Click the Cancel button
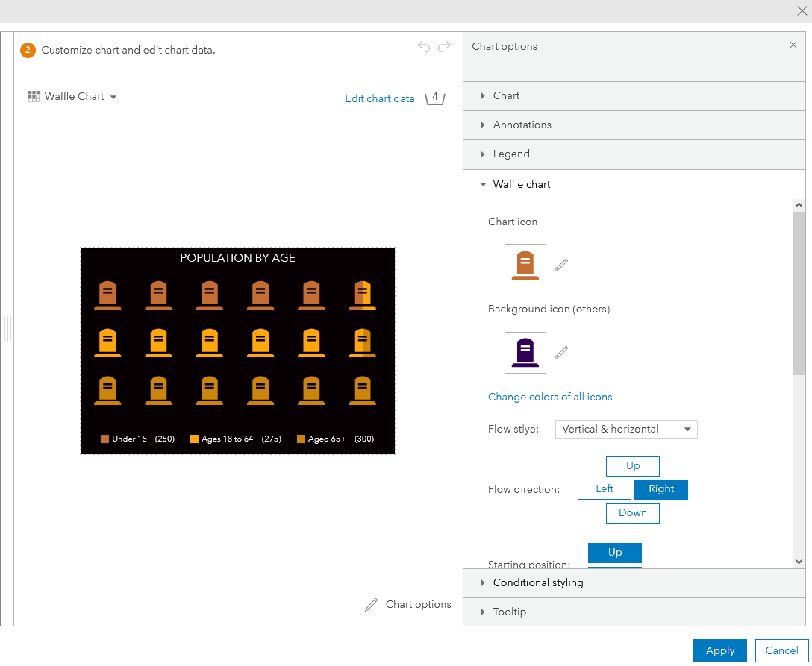 [x=781, y=651]
